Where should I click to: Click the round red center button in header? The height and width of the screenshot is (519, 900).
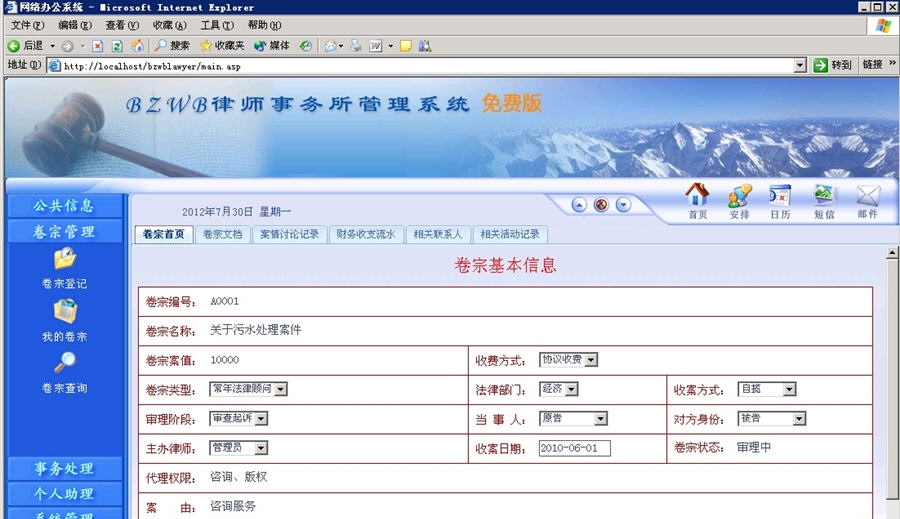(x=601, y=204)
